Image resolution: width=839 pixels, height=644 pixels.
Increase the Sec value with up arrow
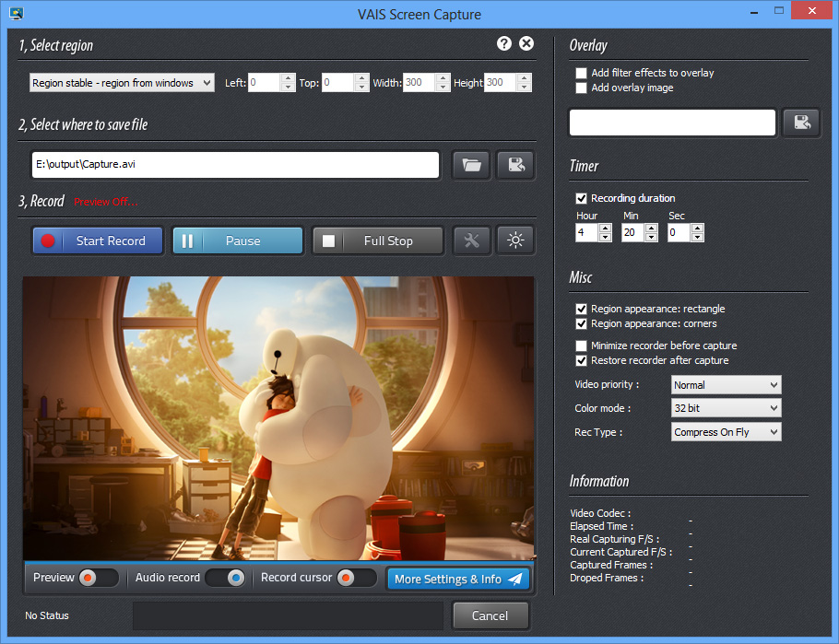tap(697, 228)
